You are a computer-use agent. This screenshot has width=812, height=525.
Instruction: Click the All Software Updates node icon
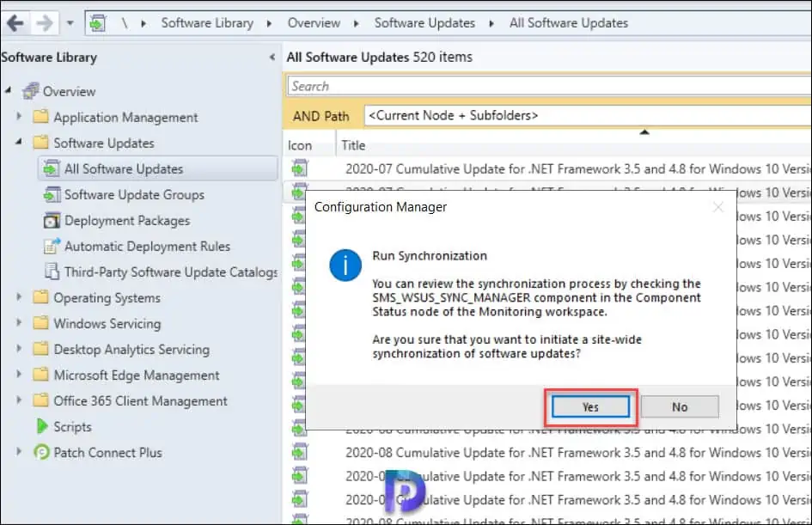tap(52, 168)
